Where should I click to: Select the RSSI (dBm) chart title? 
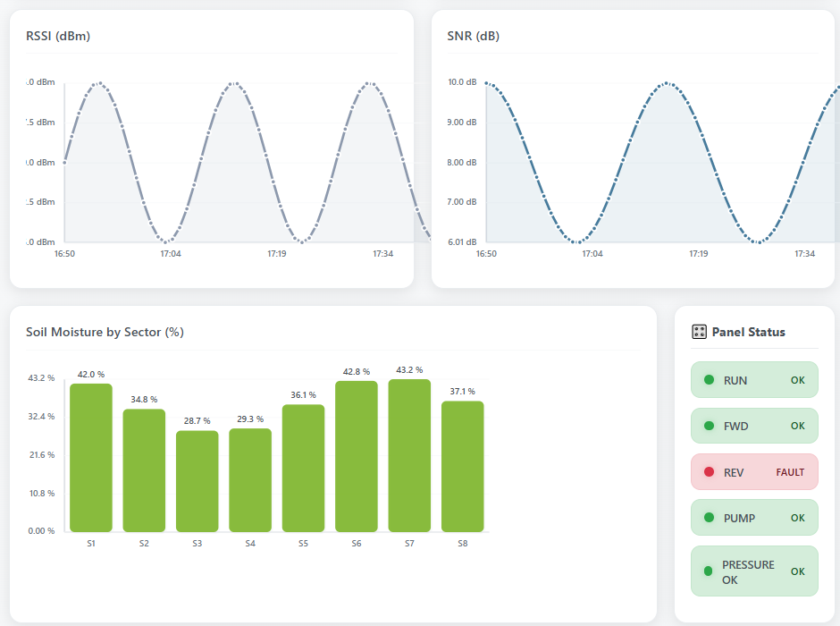click(56, 37)
